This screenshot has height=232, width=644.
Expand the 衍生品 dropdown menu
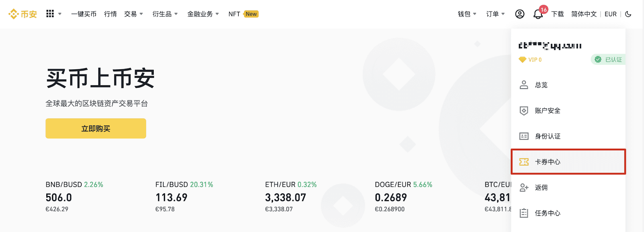(165, 14)
